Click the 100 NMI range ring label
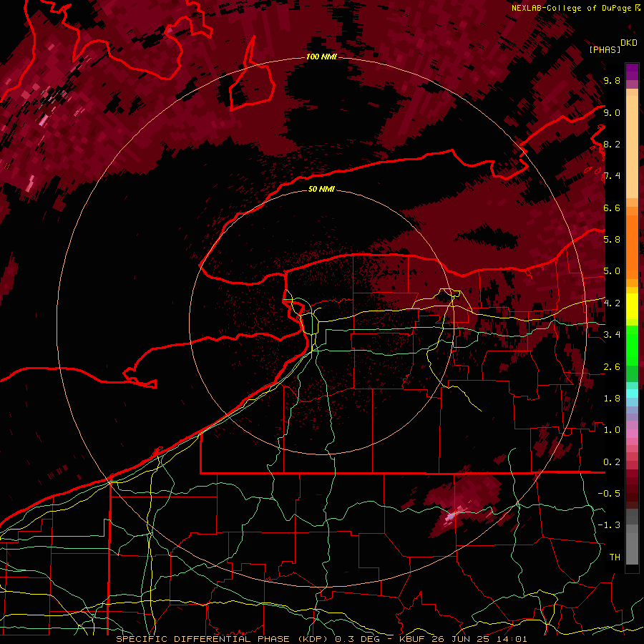644x644 pixels. [x=321, y=57]
